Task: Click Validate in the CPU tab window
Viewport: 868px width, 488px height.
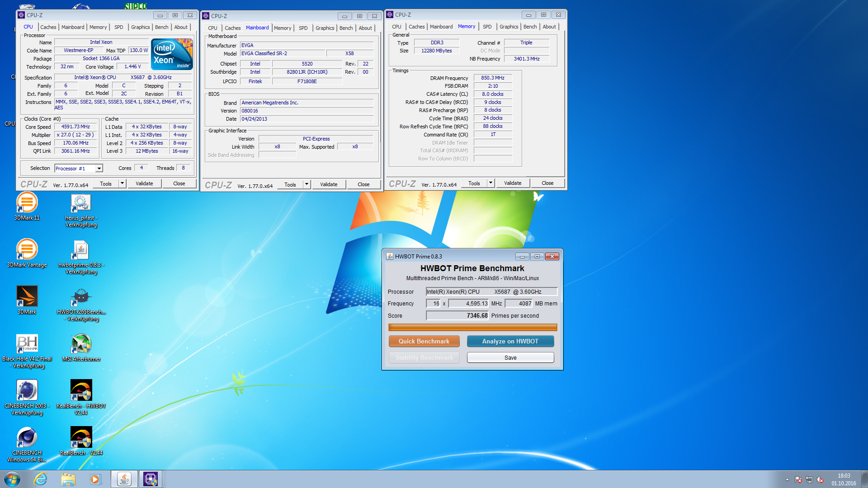Action: 144,183
